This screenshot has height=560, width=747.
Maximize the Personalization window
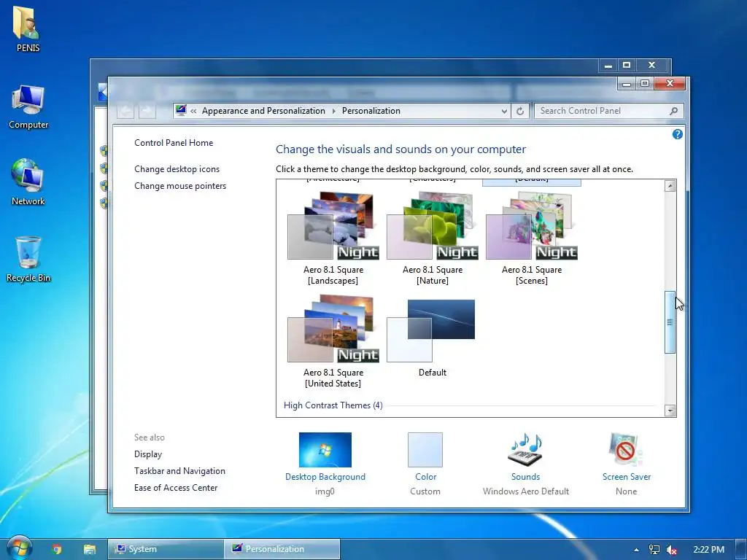pos(645,84)
